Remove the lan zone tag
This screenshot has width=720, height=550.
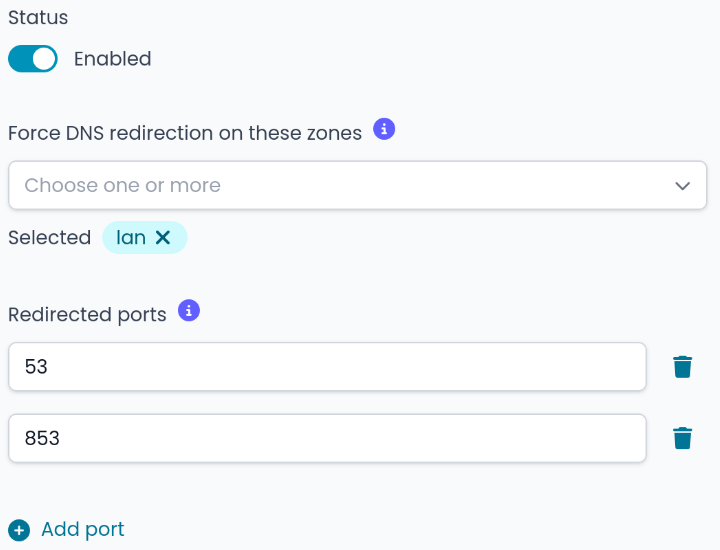click(163, 237)
